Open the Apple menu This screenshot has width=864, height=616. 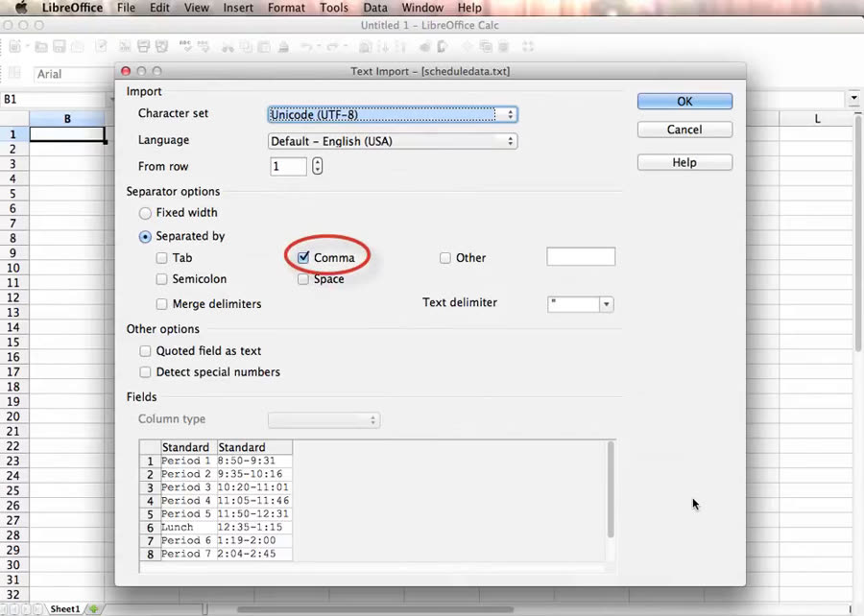21,8
